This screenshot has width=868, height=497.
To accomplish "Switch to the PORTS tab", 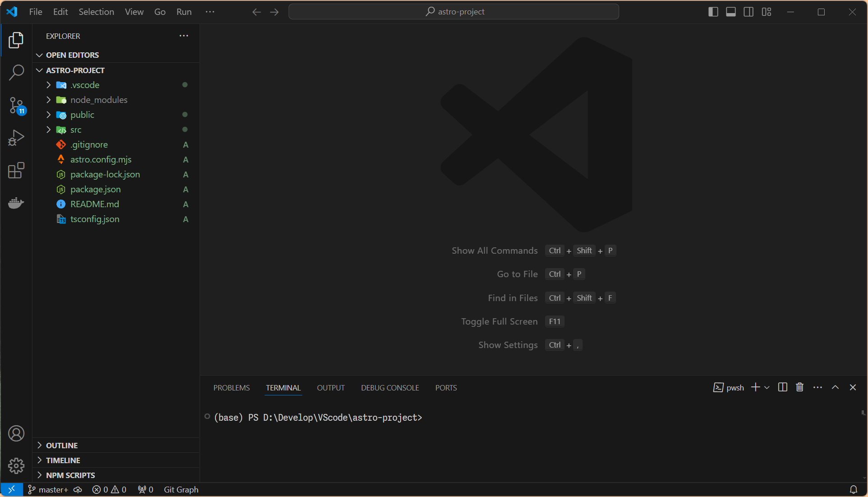I will click(446, 388).
